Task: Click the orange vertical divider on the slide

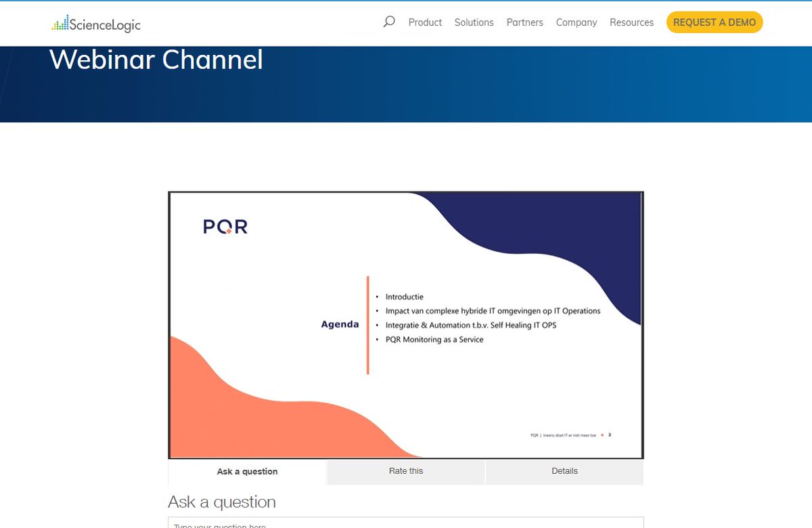Action: [x=368, y=324]
